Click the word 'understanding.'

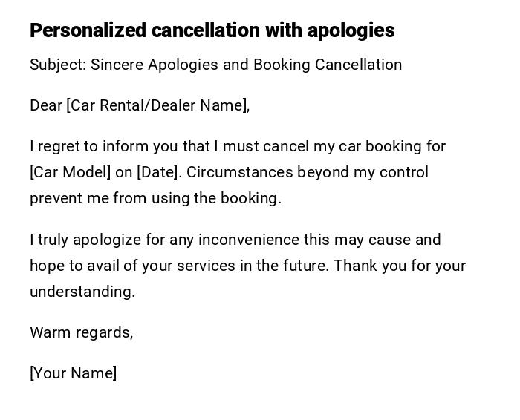[82, 292]
